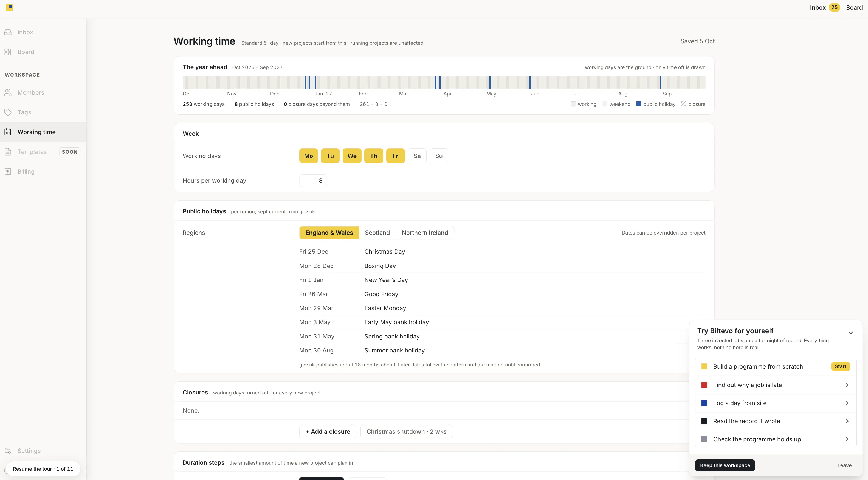Click yellow square beside Build a programme
Screen dimensions: 868x480
click(704, 366)
